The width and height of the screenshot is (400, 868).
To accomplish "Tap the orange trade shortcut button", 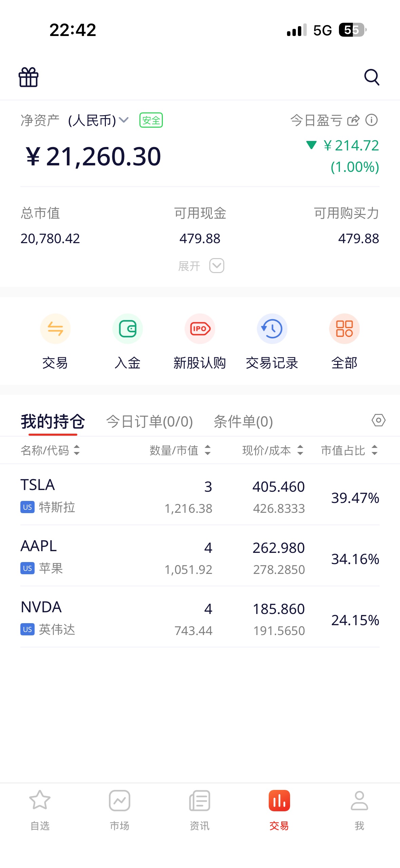I will (55, 329).
